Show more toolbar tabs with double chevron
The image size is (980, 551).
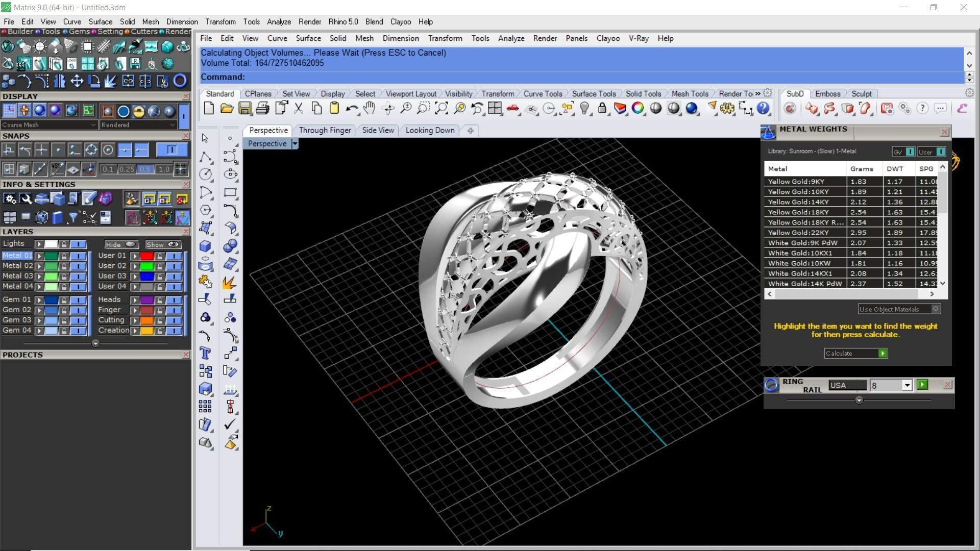(x=758, y=93)
